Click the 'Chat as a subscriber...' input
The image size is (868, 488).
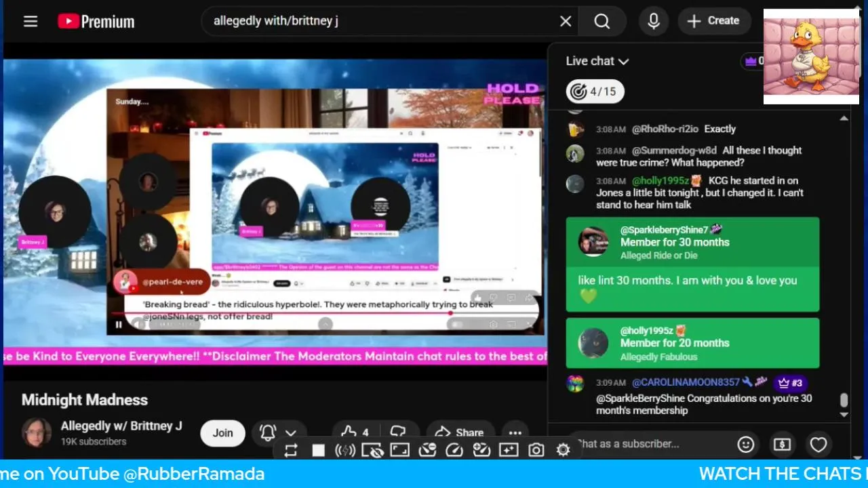coord(651,444)
